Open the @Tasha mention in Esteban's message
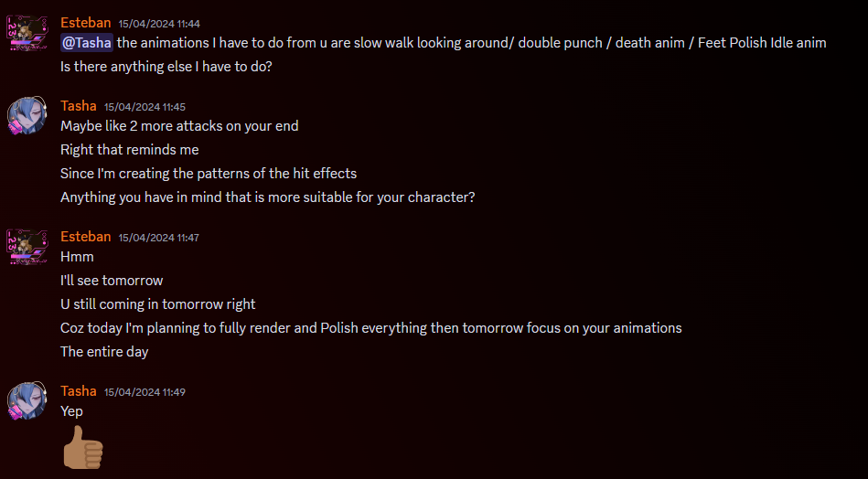Screen dimensions: 868x479 87,43
